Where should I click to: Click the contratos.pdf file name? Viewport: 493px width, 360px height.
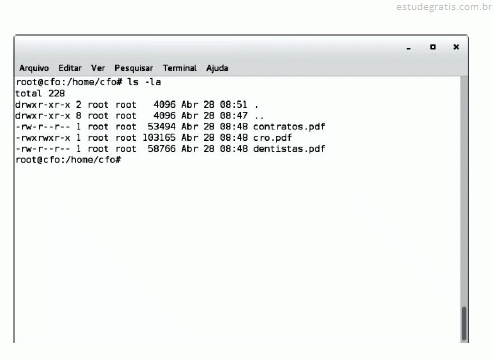click(x=289, y=127)
